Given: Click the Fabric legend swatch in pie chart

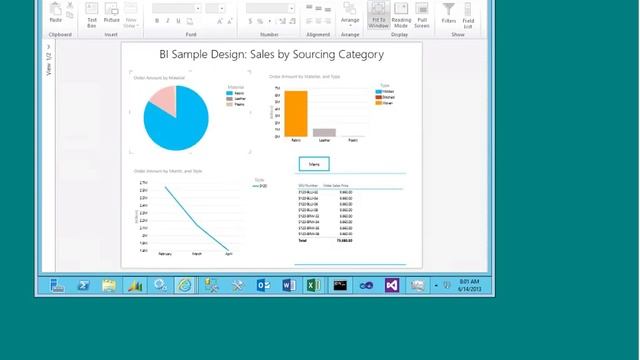Looking at the screenshot, I should click(x=229, y=93).
